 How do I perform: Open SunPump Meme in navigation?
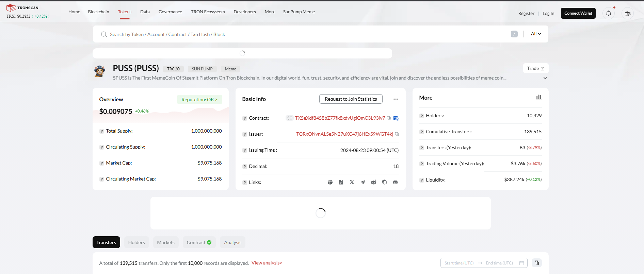point(299,12)
